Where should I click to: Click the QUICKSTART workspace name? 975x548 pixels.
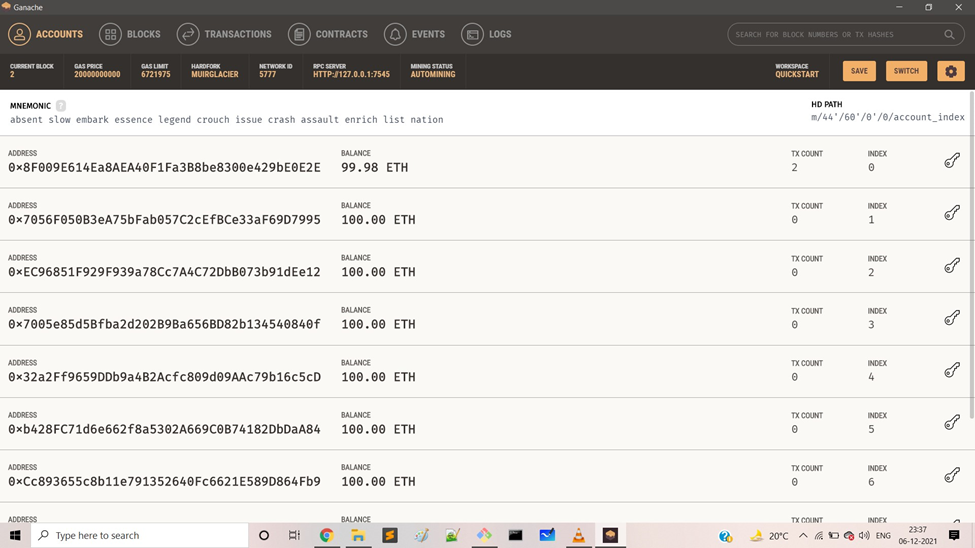pos(797,74)
